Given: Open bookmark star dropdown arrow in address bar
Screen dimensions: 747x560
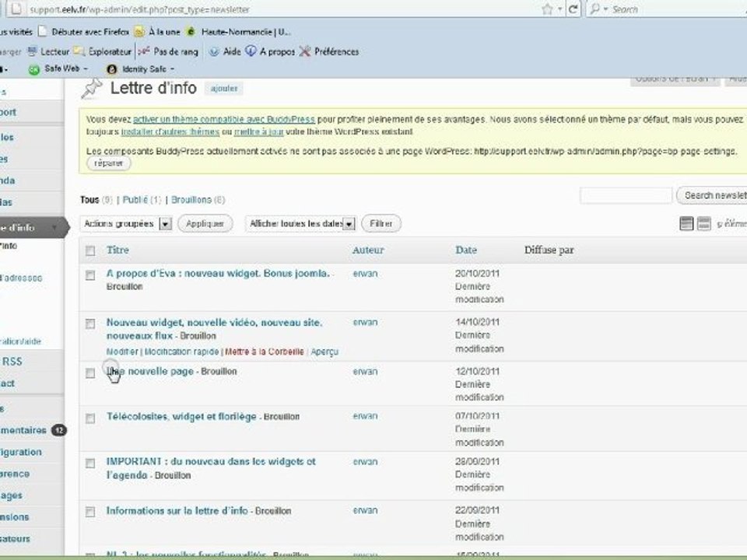Looking at the screenshot, I should (x=559, y=9).
